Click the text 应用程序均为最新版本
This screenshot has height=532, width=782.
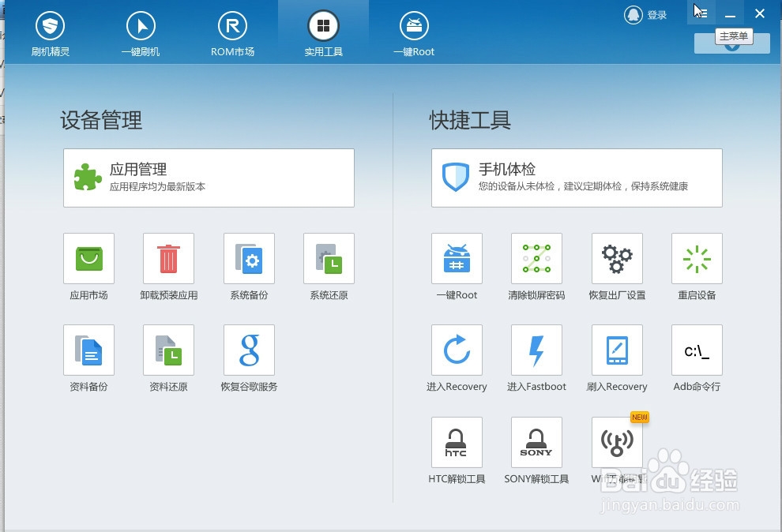[158, 187]
